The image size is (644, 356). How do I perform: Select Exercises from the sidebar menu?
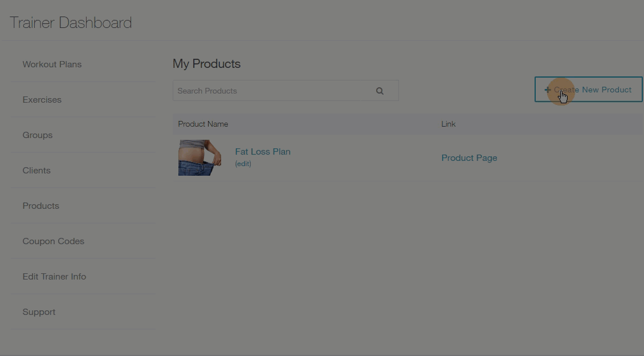[x=42, y=99]
